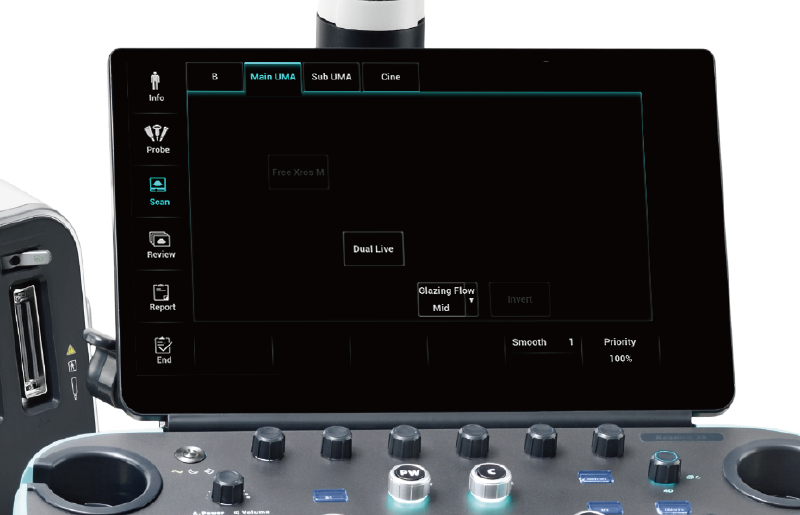
Task: Expand the Glazing Flow dropdown arrow
Action: [472, 300]
